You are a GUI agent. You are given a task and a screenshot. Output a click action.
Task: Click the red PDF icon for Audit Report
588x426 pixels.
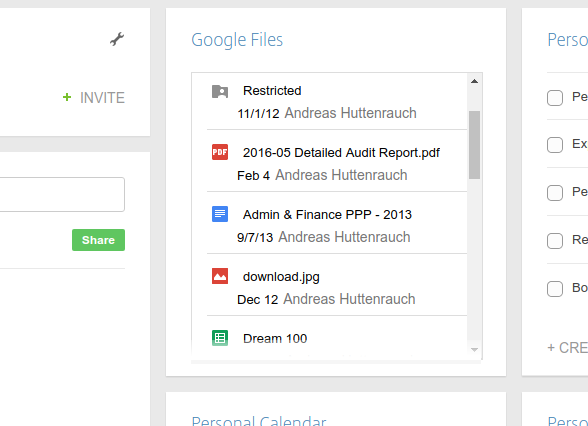tap(220, 152)
